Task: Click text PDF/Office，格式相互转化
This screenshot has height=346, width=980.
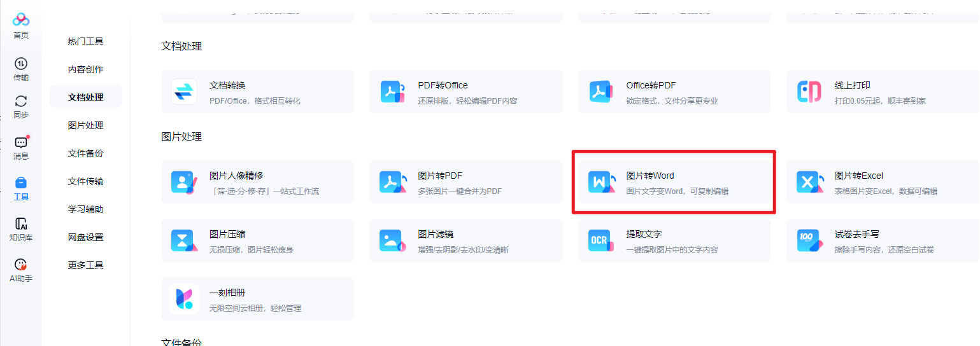Action: tap(255, 100)
